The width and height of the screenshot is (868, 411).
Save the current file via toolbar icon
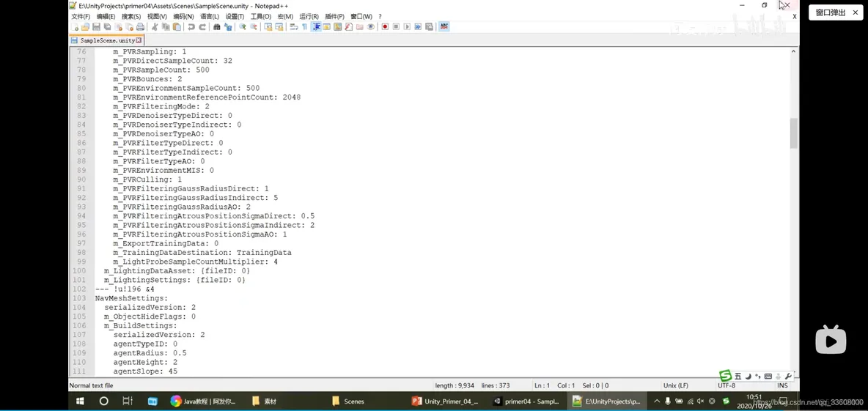coord(96,26)
